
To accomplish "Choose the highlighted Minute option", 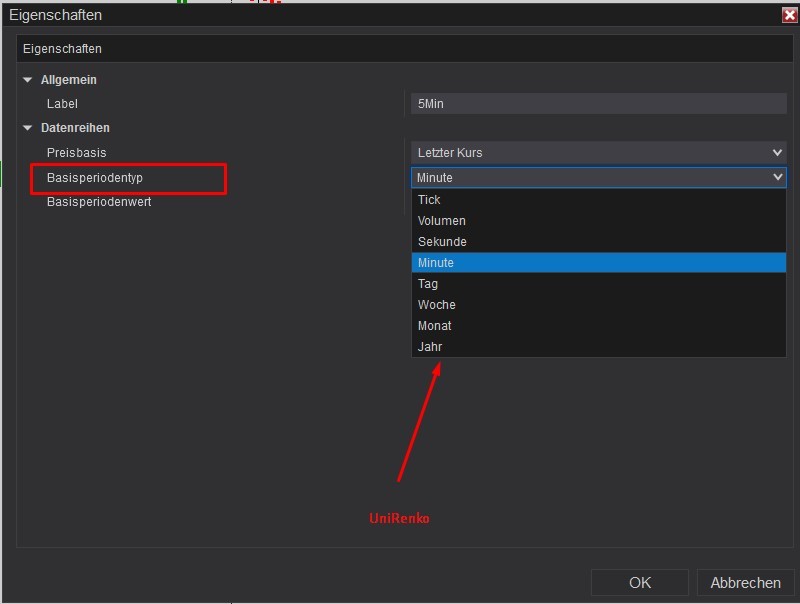I will click(x=598, y=263).
